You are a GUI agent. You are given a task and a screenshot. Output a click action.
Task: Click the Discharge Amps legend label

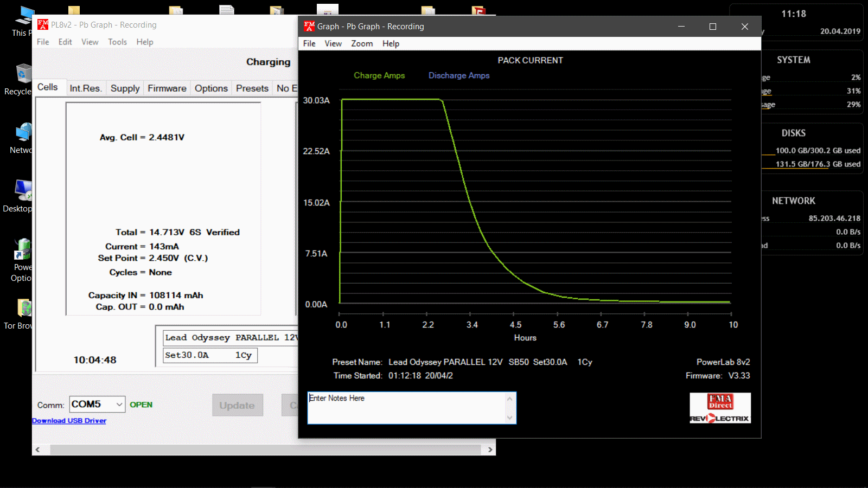point(459,76)
